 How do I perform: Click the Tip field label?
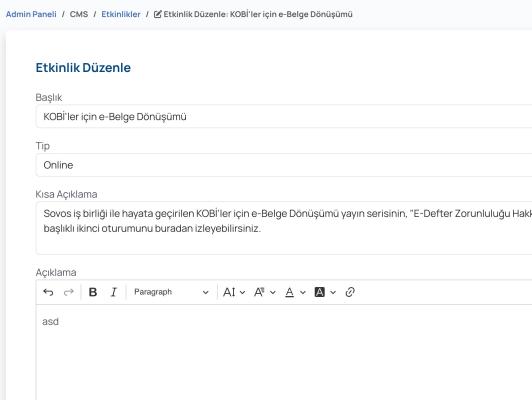pyautogui.click(x=43, y=146)
